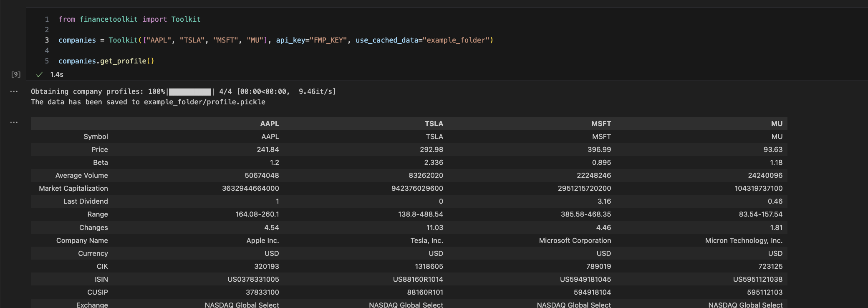Open the ellipsis menu beside progress output
868x308 pixels.
[14, 91]
